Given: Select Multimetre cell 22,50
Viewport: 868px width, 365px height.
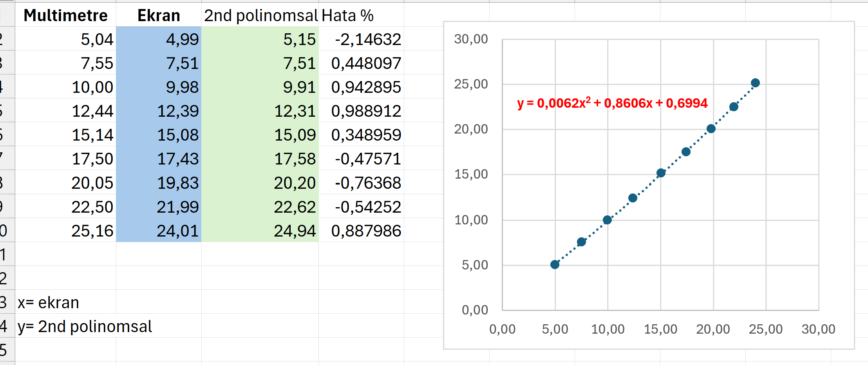Looking at the screenshot, I should [x=65, y=206].
